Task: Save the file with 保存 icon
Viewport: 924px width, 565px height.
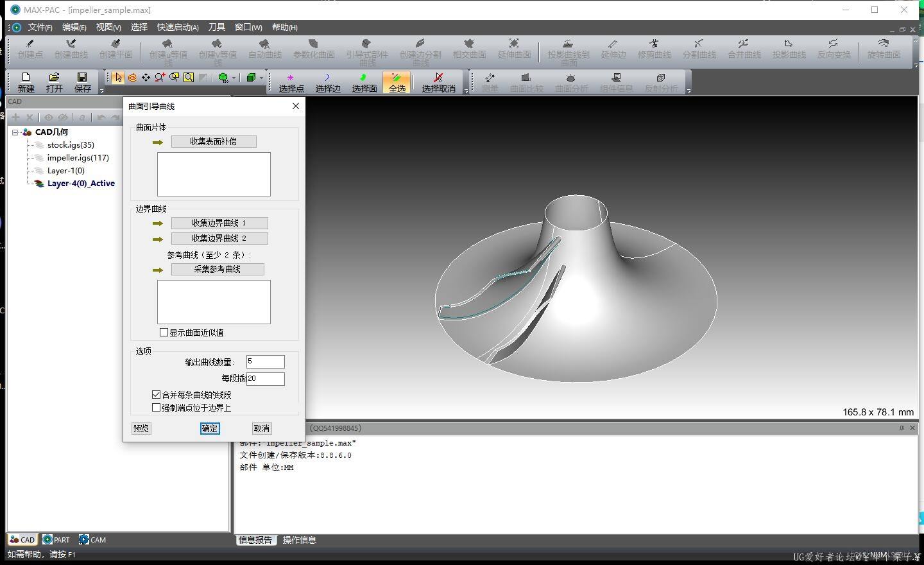Action: tap(82, 77)
